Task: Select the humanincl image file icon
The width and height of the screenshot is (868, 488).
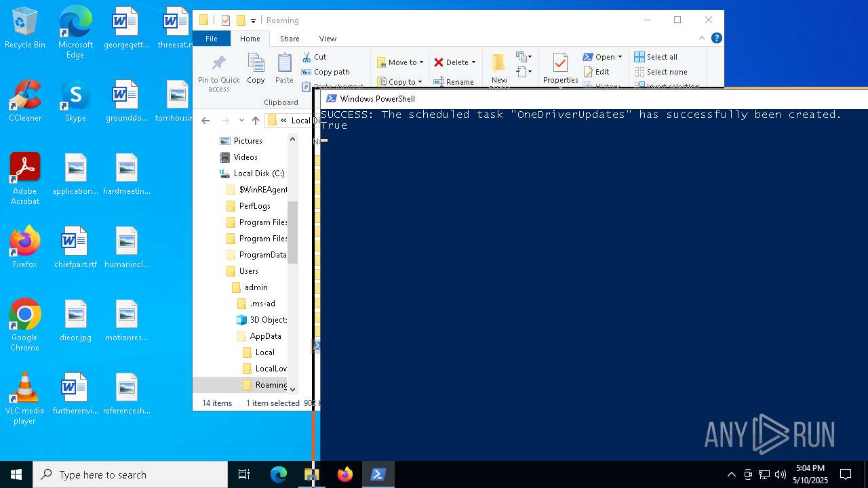Action: pos(126,247)
